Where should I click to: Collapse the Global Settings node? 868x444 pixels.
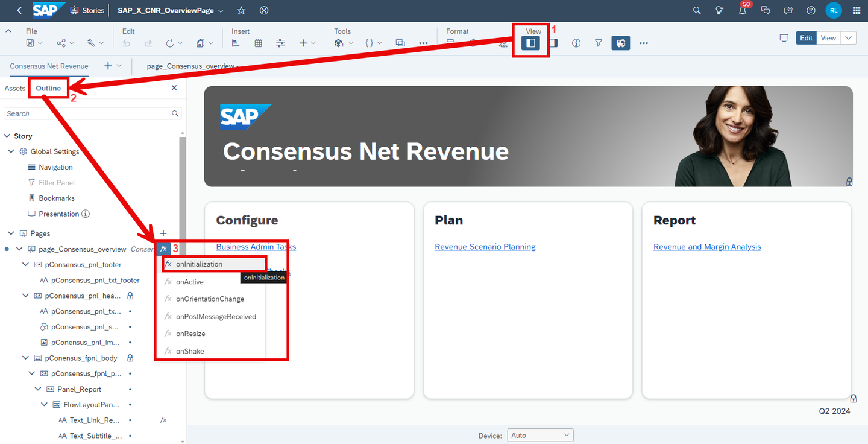point(11,151)
